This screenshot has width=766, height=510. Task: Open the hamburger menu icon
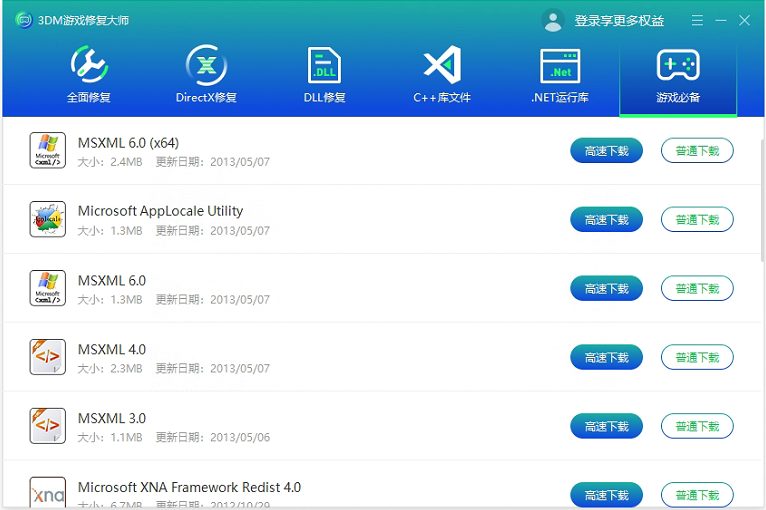pos(697,20)
